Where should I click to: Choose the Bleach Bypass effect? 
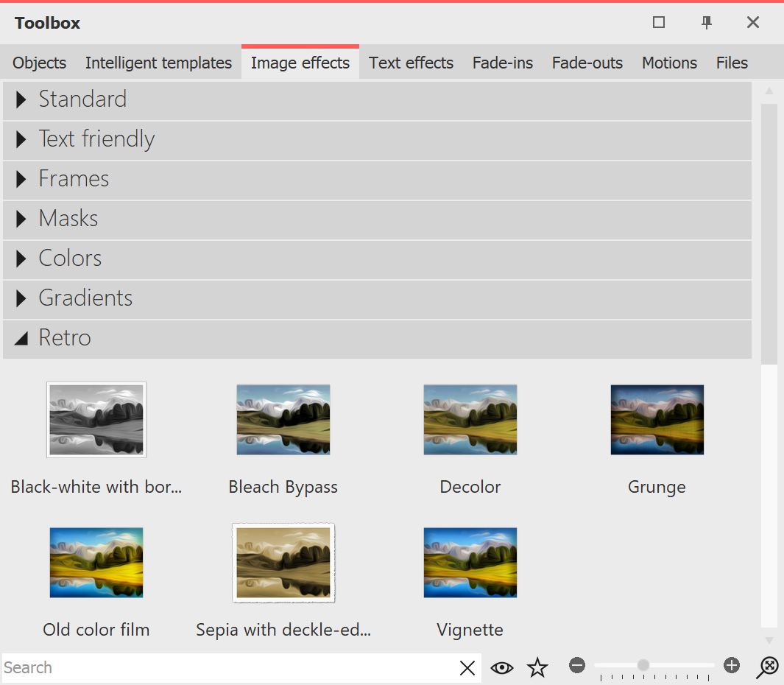point(283,420)
